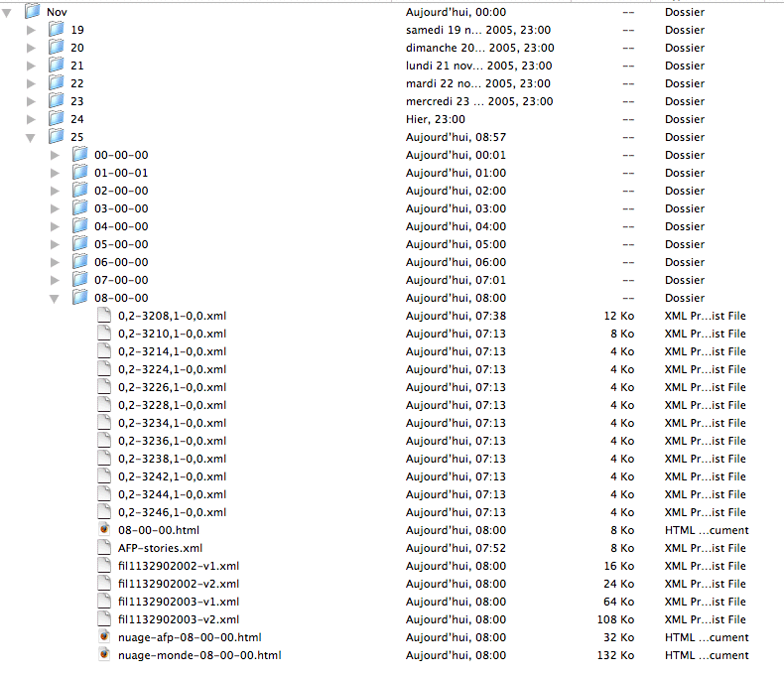Click the fil1132902002-v1.xml file icon

tap(104, 566)
